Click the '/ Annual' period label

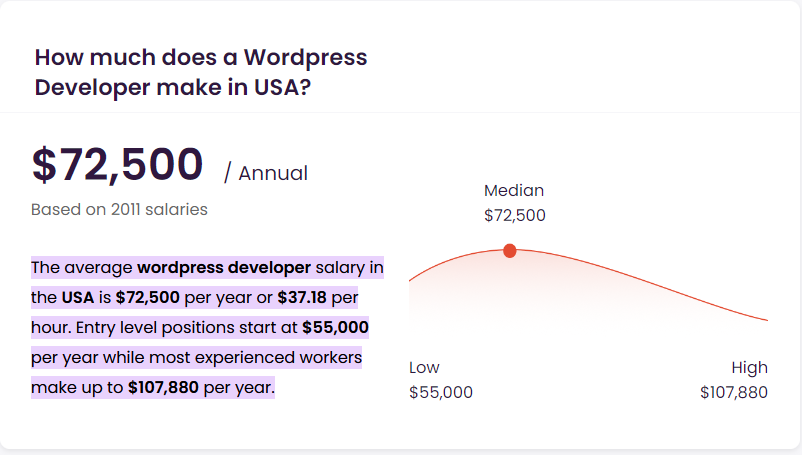266,173
